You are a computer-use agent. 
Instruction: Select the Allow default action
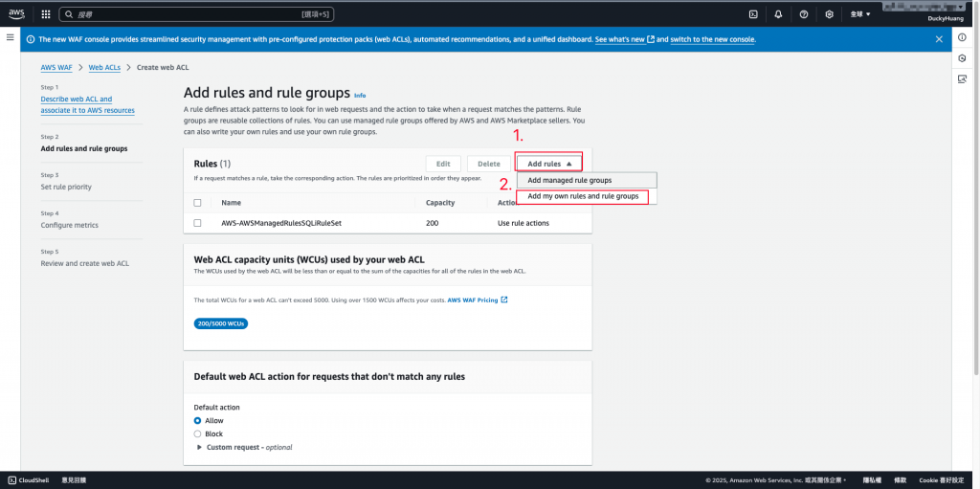[x=197, y=421]
